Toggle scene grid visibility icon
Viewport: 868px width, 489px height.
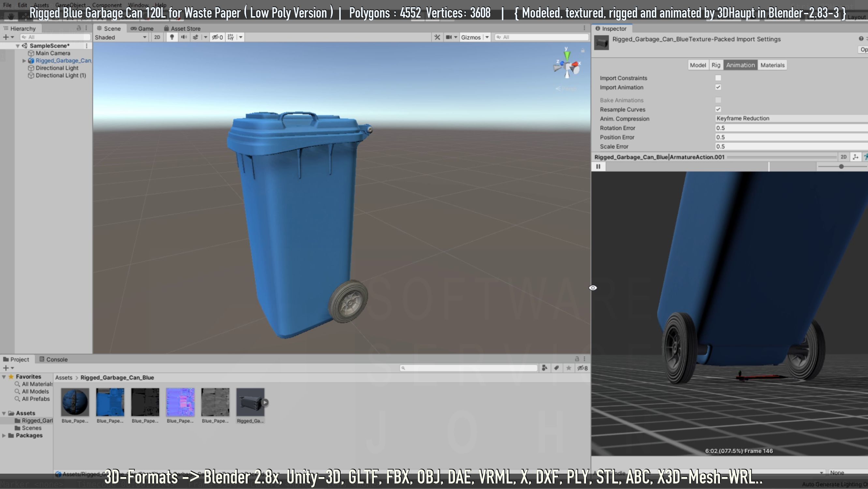(231, 37)
